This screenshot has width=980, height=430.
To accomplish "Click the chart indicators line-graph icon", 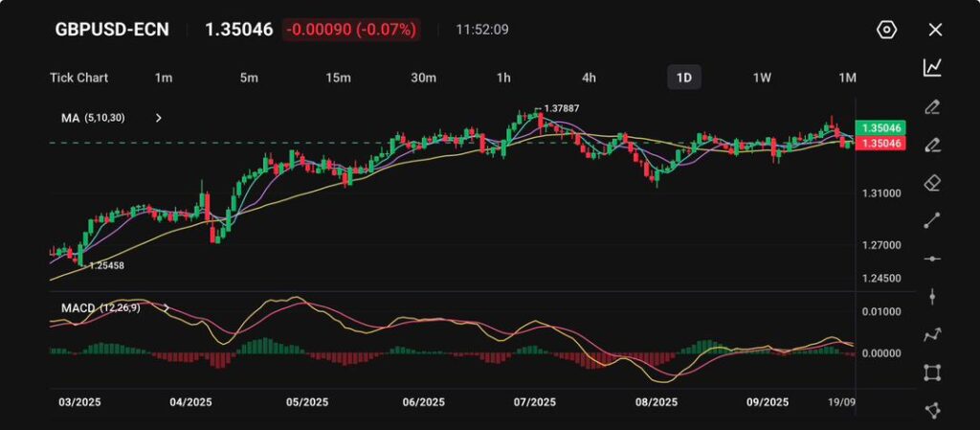I will pyautogui.click(x=932, y=67).
